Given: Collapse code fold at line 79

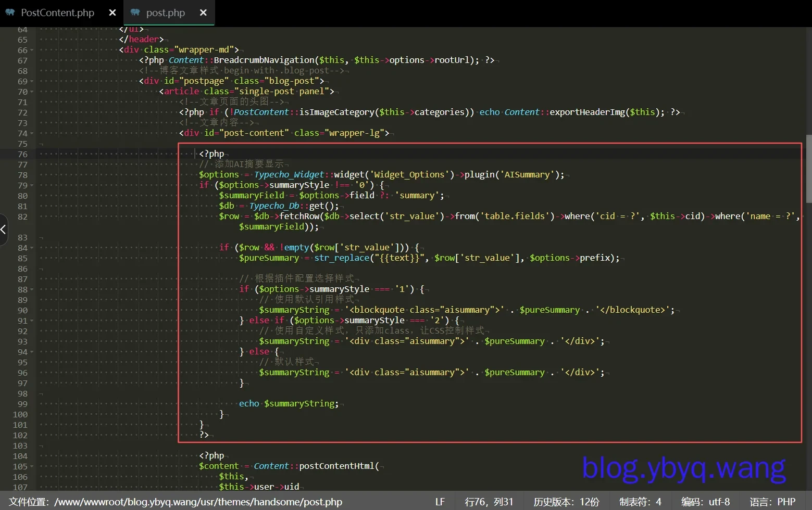Looking at the screenshot, I should (32, 186).
